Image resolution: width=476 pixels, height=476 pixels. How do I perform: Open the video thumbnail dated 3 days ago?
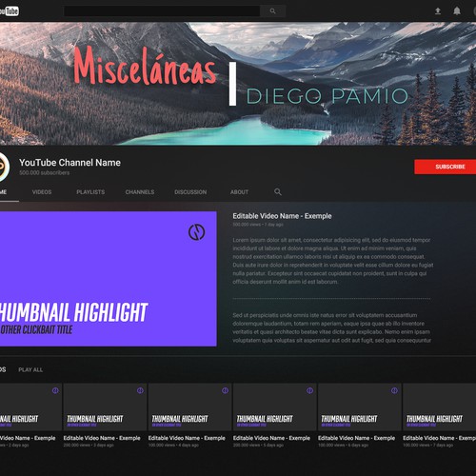click(x=105, y=407)
